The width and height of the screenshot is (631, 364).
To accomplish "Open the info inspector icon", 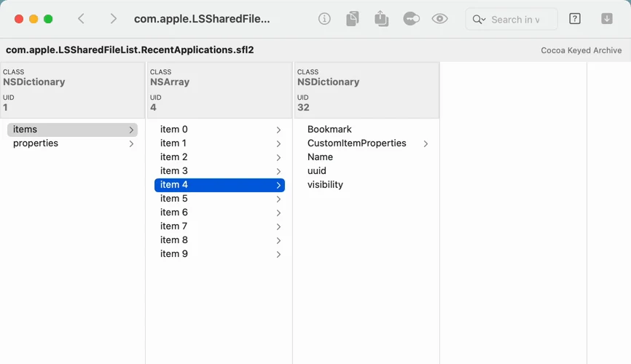I will click(x=324, y=19).
